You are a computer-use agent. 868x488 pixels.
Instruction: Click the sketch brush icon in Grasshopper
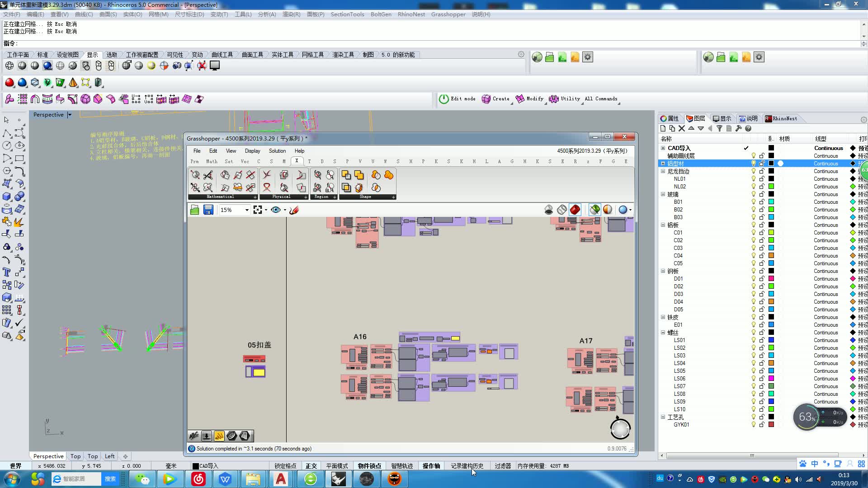(x=294, y=210)
